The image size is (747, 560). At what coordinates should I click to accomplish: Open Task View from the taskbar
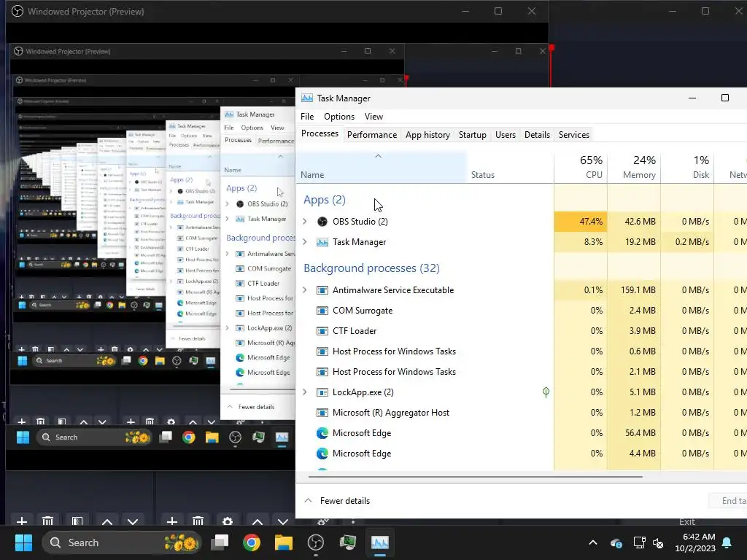(220, 542)
